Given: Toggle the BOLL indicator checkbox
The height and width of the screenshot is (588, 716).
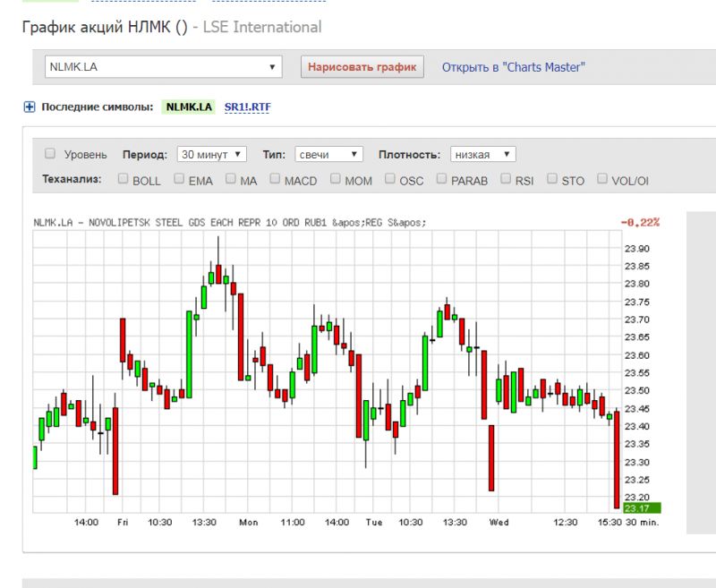Looking at the screenshot, I should tap(123, 179).
